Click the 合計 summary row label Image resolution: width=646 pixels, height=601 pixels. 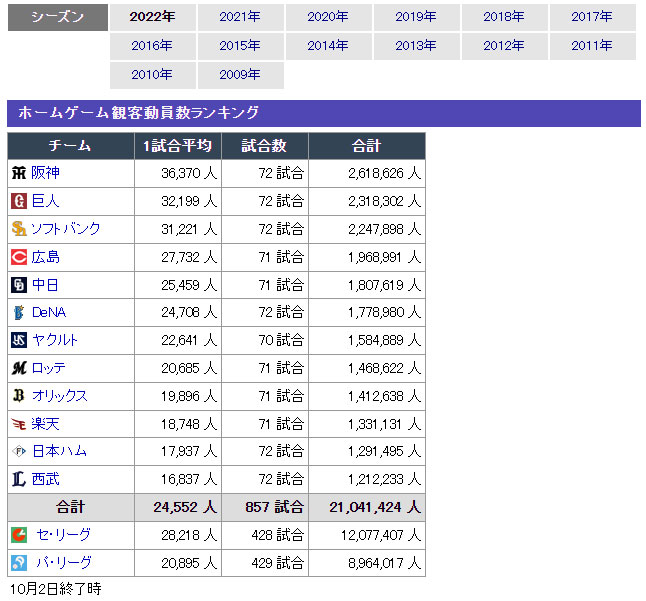click(x=71, y=507)
